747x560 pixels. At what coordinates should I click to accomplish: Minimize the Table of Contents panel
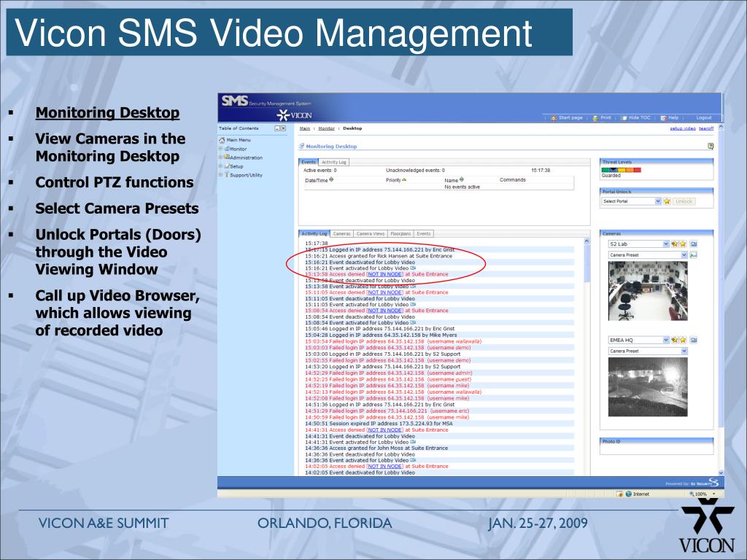[x=277, y=128]
